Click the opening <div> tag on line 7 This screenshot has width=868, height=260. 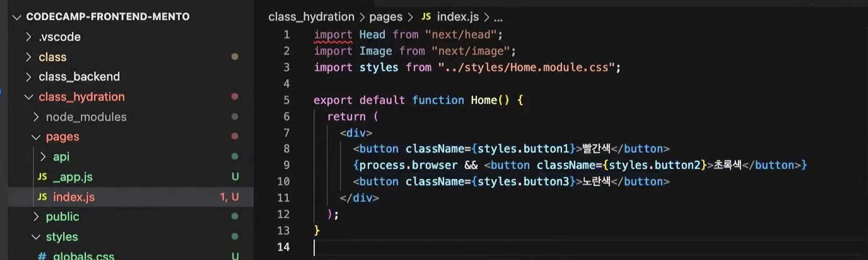pyautogui.click(x=356, y=133)
